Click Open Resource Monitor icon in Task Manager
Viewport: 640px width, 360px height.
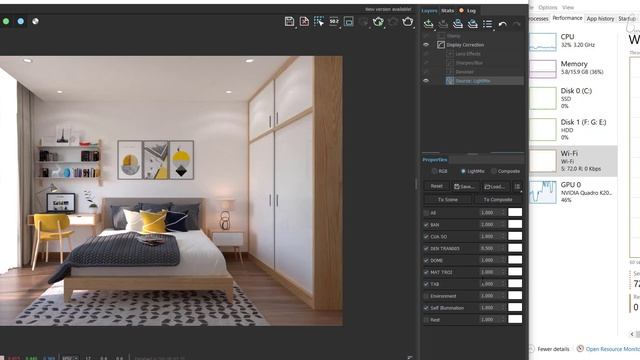pyautogui.click(x=580, y=349)
